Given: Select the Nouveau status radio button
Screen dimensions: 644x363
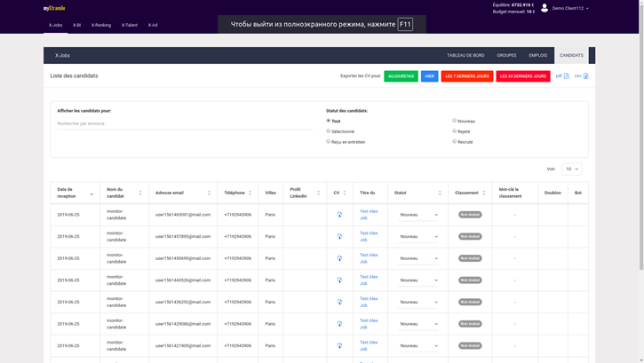Looking at the screenshot, I should coord(454,121).
